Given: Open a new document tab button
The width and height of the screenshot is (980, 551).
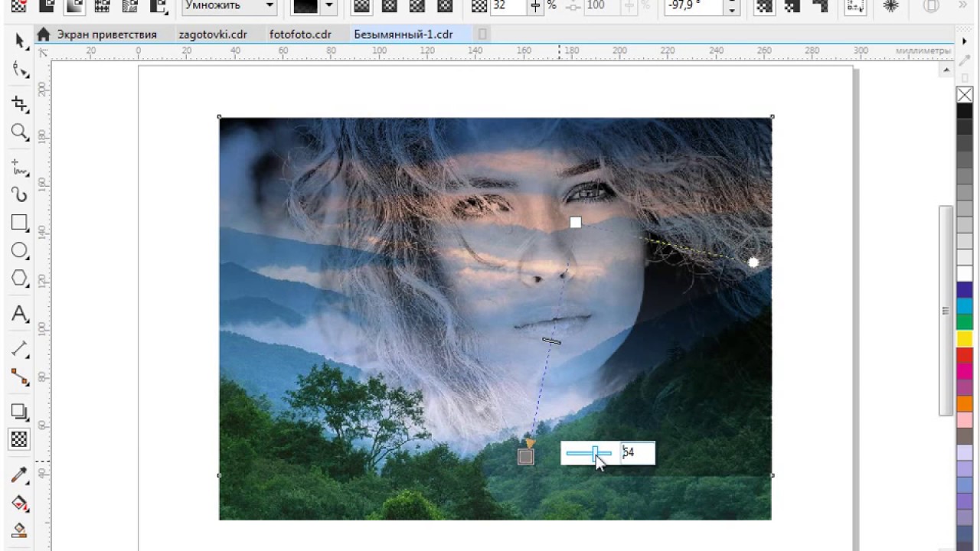Looking at the screenshot, I should (482, 34).
